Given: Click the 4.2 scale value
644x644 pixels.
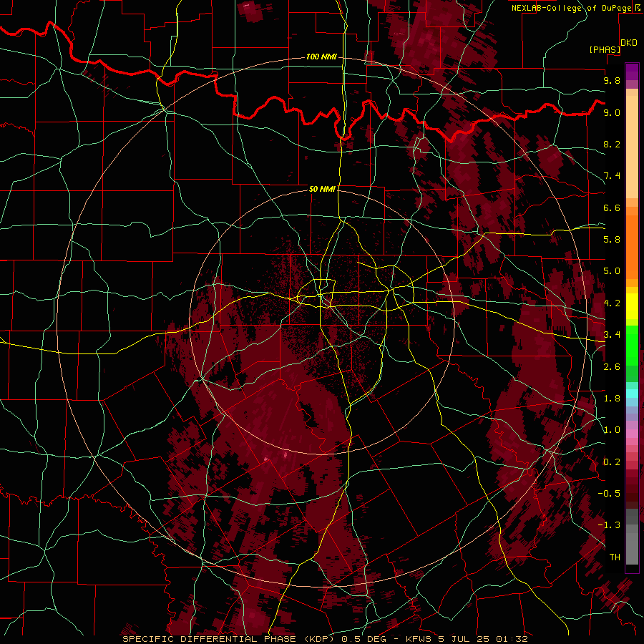Looking at the screenshot, I should tap(612, 303).
